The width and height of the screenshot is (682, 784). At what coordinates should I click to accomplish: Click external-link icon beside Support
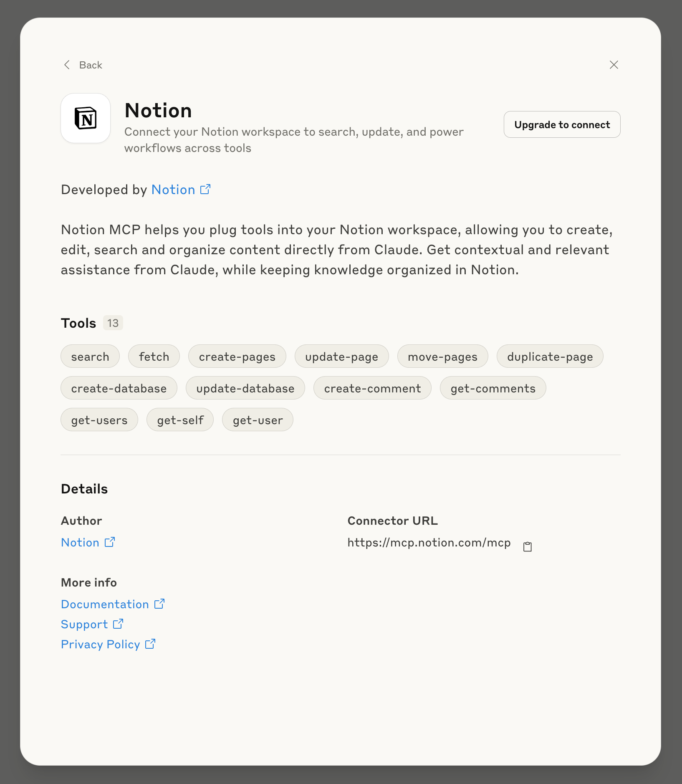[118, 624]
